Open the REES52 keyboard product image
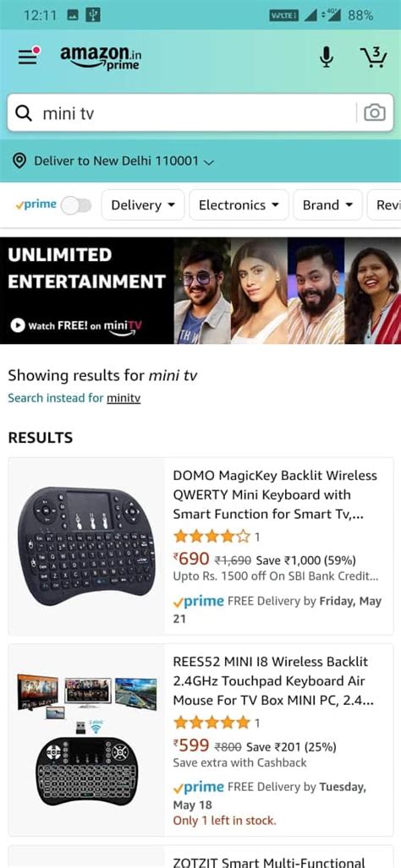The height and width of the screenshot is (868, 401). click(86, 740)
